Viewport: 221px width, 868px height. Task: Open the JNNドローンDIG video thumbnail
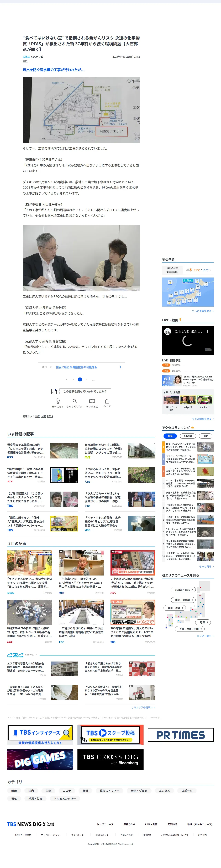coord(171,400)
